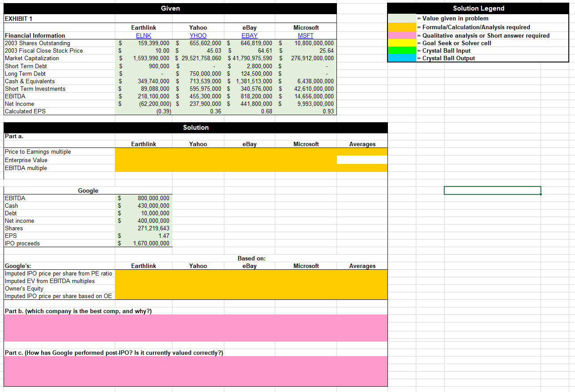The width and height of the screenshot is (575, 392).
Task: Click the pink Part c answer box
Action: coord(196,371)
